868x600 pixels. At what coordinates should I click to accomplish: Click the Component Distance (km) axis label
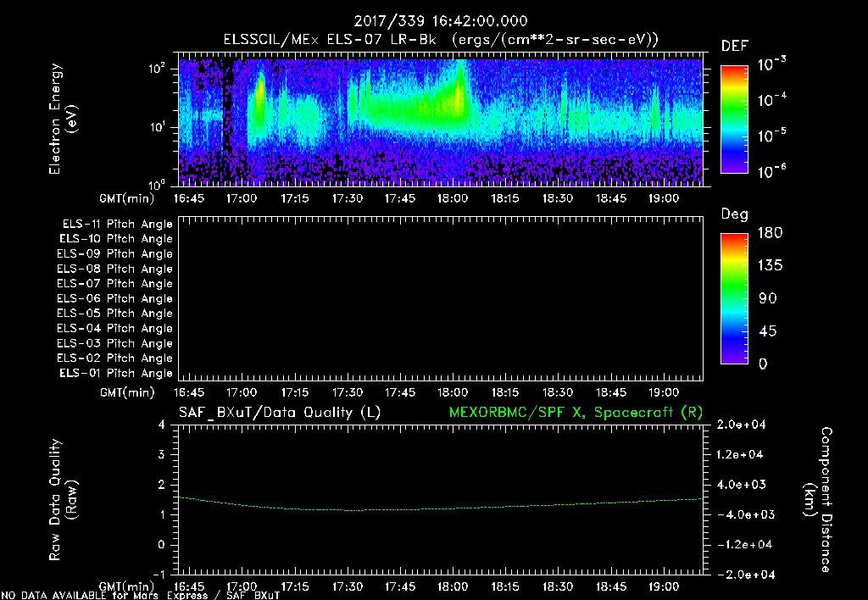(x=818, y=500)
